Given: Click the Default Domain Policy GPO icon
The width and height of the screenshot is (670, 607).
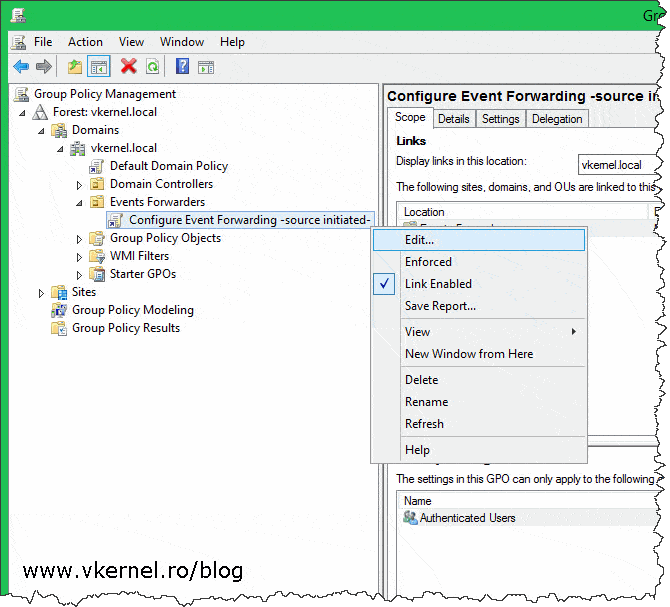Looking at the screenshot, I should click(97, 166).
